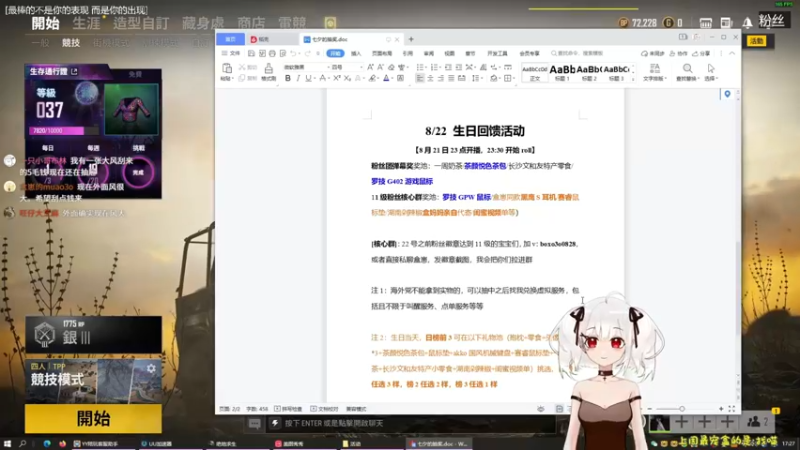
Task: Collapse the WPS ribbon with chevron
Action: coord(732,54)
